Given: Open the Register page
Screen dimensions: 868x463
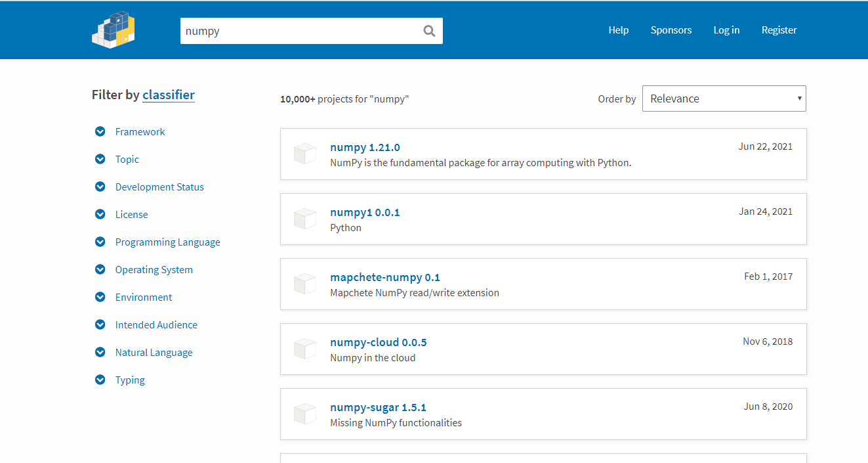Looking at the screenshot, I should (x=779, y=30).
